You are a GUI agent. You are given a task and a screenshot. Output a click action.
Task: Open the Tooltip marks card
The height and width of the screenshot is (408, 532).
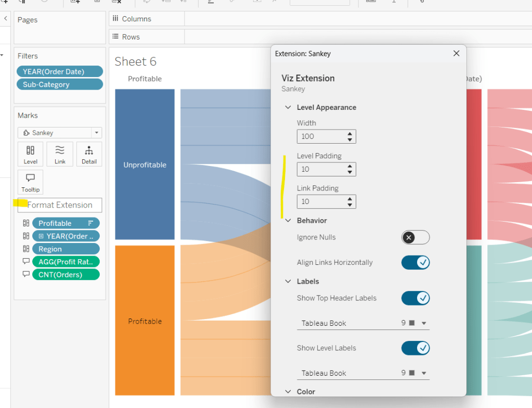(x=31, y=182)
